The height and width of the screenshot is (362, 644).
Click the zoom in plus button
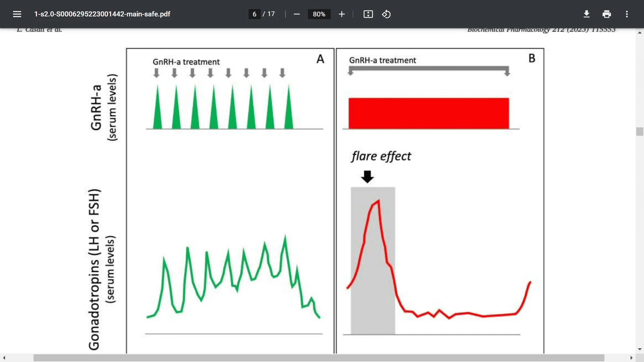pos(341,14)
